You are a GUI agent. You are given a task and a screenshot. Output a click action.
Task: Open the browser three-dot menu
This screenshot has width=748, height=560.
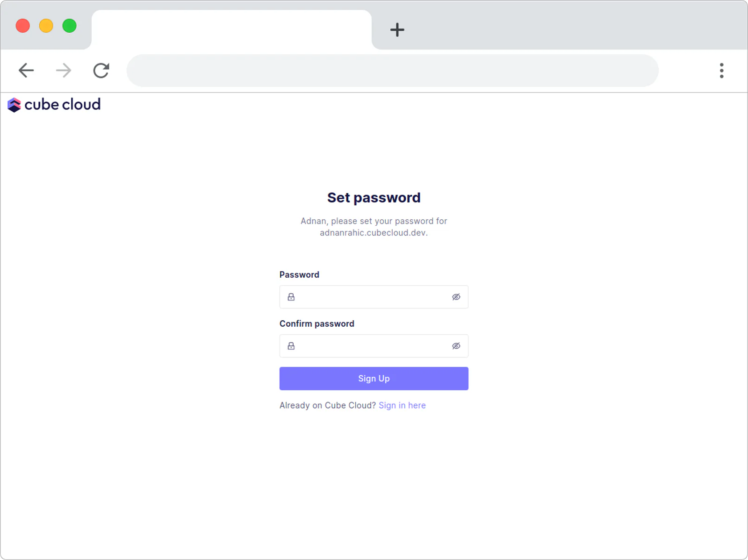click(x=721, y=71)
